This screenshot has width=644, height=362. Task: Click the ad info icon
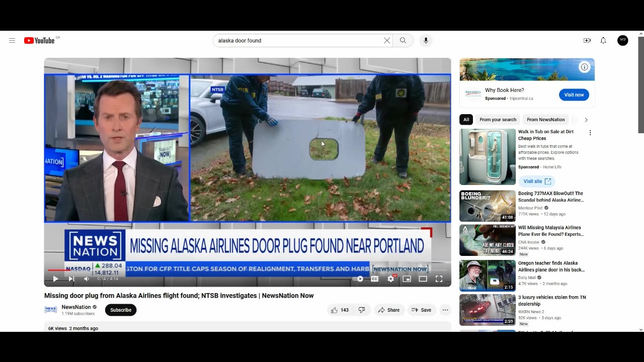point(584,67)
